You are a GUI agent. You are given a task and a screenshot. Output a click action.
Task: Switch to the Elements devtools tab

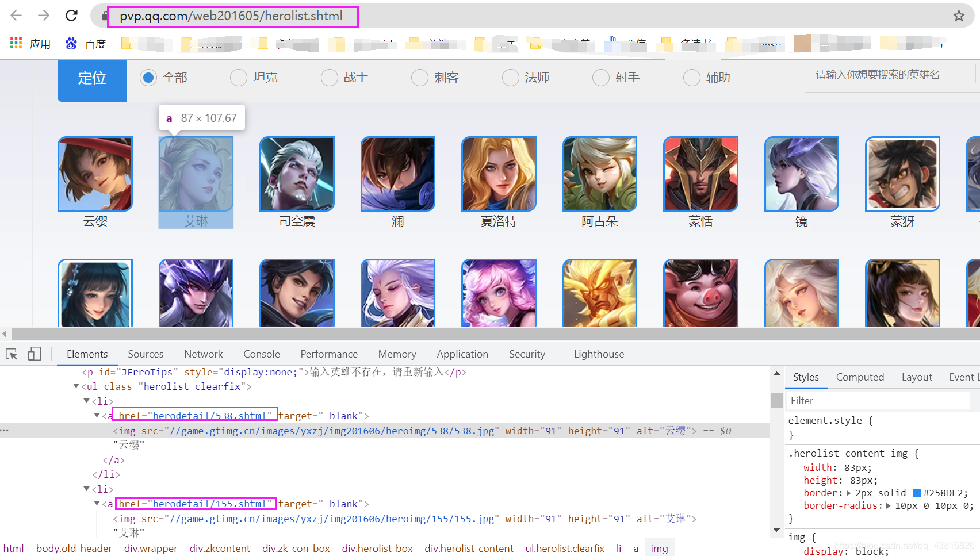tap(87, 354)
